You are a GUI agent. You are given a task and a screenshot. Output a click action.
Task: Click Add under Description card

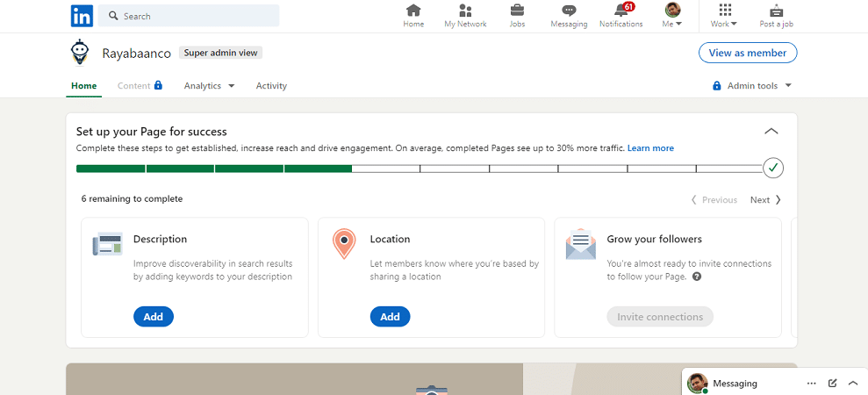[154, 317]
